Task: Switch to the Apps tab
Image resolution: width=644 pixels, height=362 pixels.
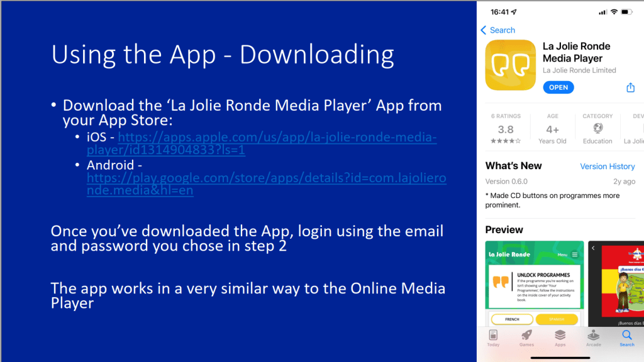Action: pyautogui.click(x=560, y=337)
